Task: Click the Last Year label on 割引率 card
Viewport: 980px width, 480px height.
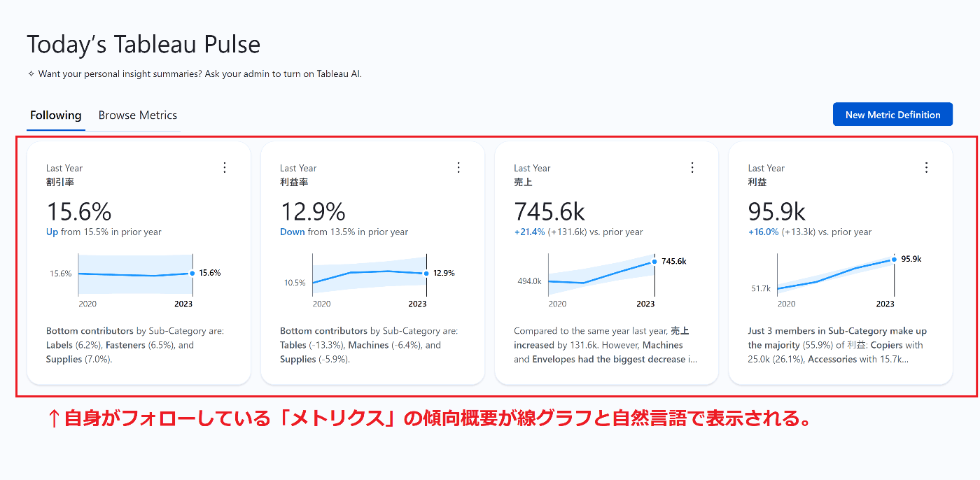Action: click(x=64, y=168)
